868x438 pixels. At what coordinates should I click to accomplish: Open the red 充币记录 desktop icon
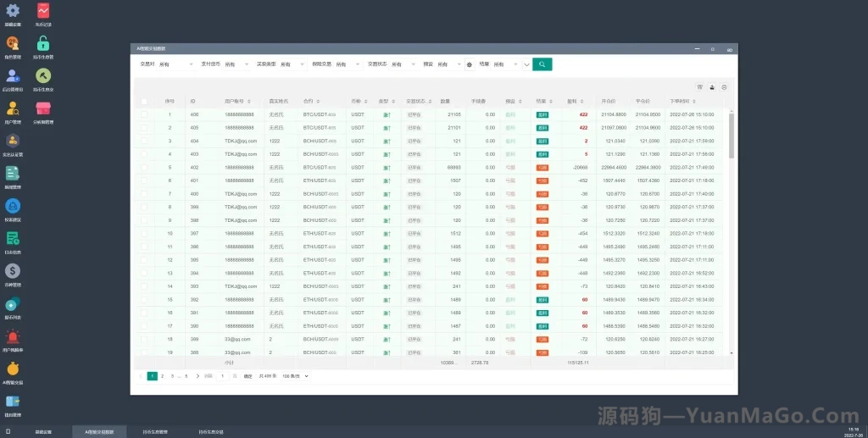point(42,12)
